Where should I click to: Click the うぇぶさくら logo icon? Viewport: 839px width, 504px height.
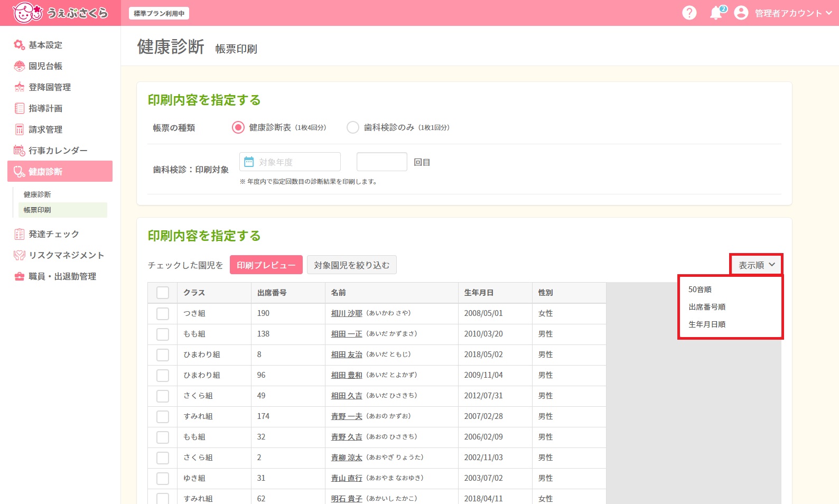pyautogui.click(x=27, y=13)
